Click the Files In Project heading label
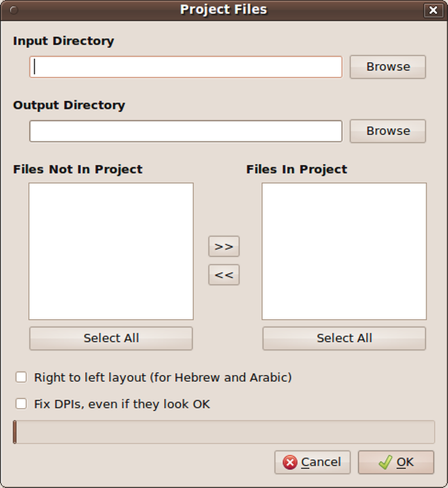The image size is (448, 488). click(x=296, y=169)
